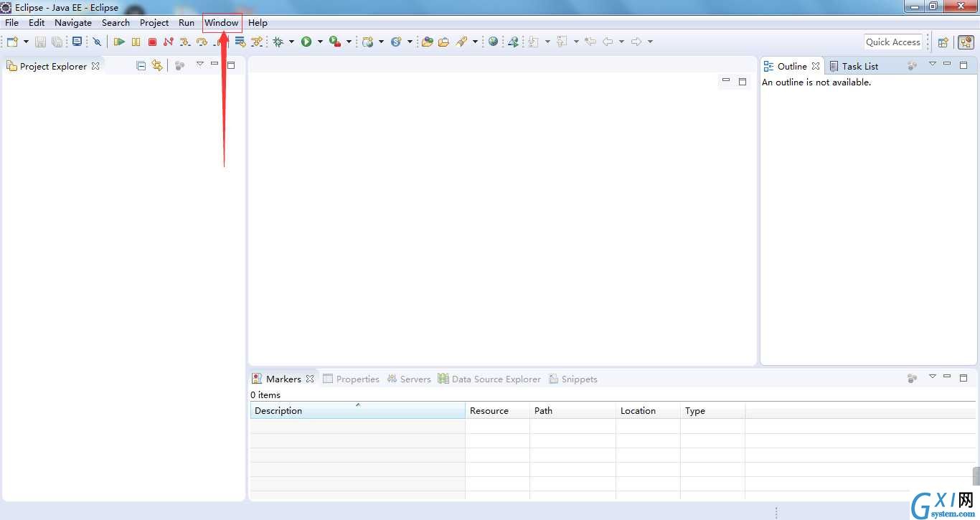Image resolution: width=980 pixels, height=520 pixels.
Task: Sort markers by Description column header
Action: [x=357, y=411]
